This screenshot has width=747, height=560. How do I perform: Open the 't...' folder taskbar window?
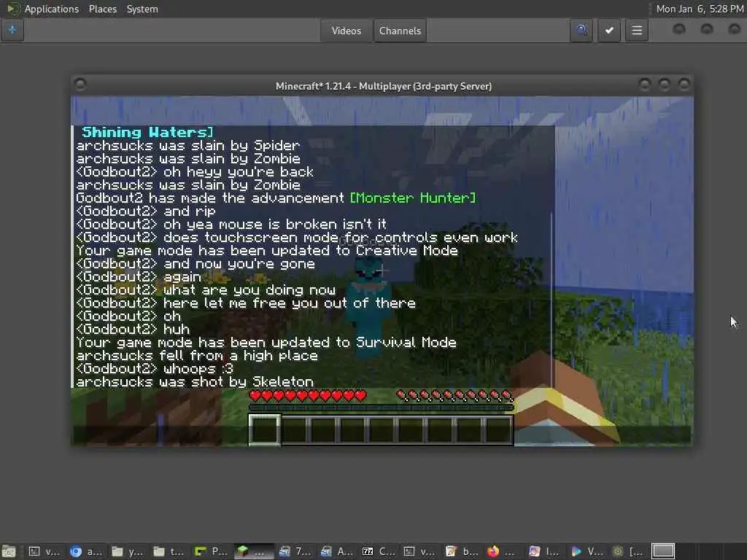[169, 551]
